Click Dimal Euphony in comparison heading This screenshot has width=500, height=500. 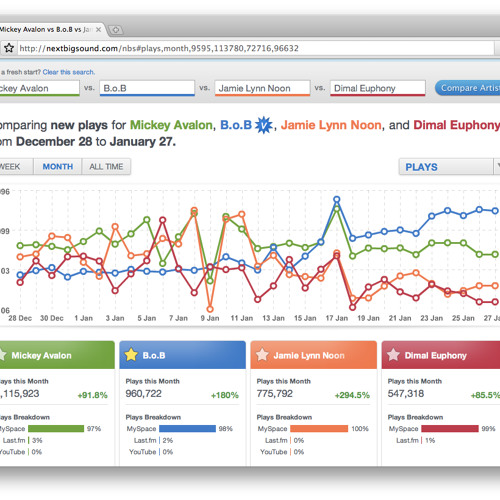(x=457, y=125)
